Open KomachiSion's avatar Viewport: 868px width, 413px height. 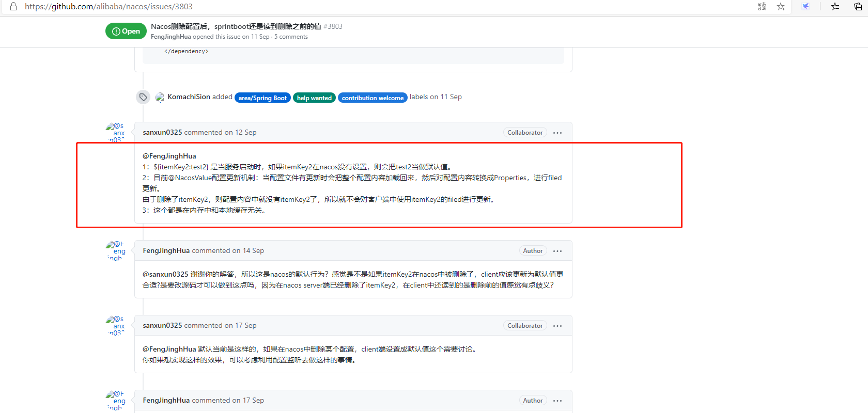[160, 97]
